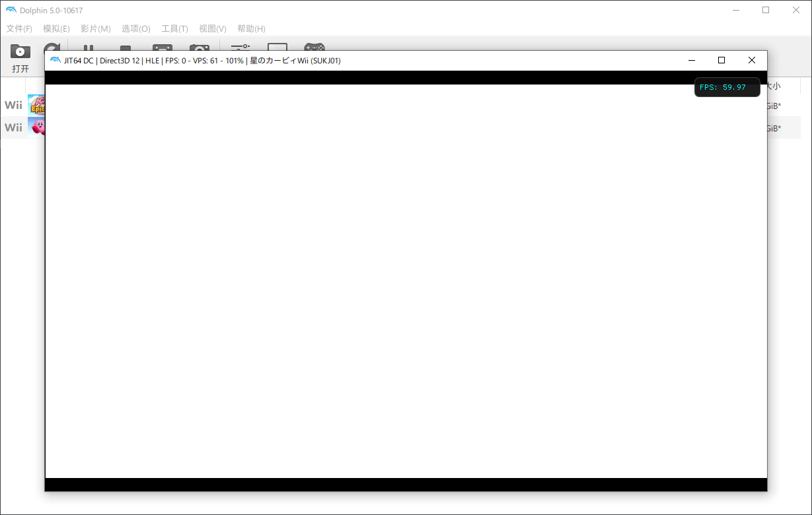Open graphics settings via the monitor icon

point(277,47)
